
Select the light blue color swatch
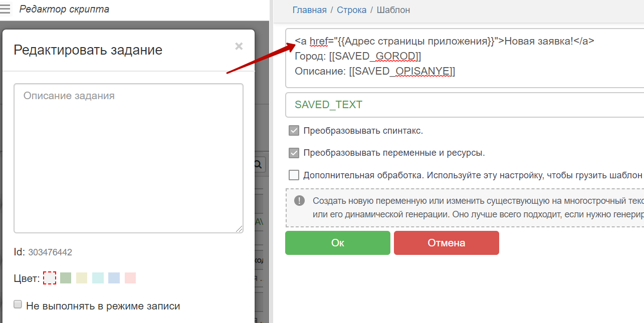(114, 277)
